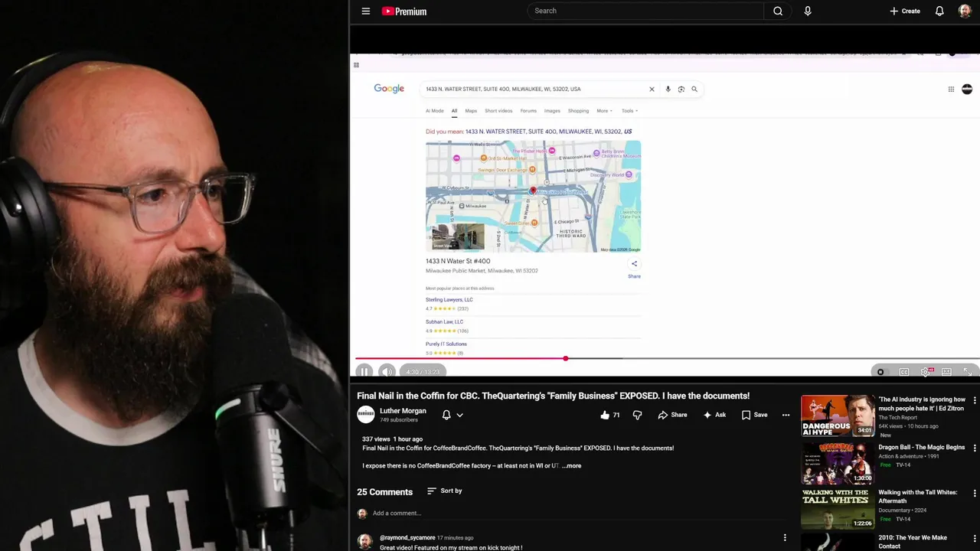Open 'The AI industry is ignoring' video title

922,404
